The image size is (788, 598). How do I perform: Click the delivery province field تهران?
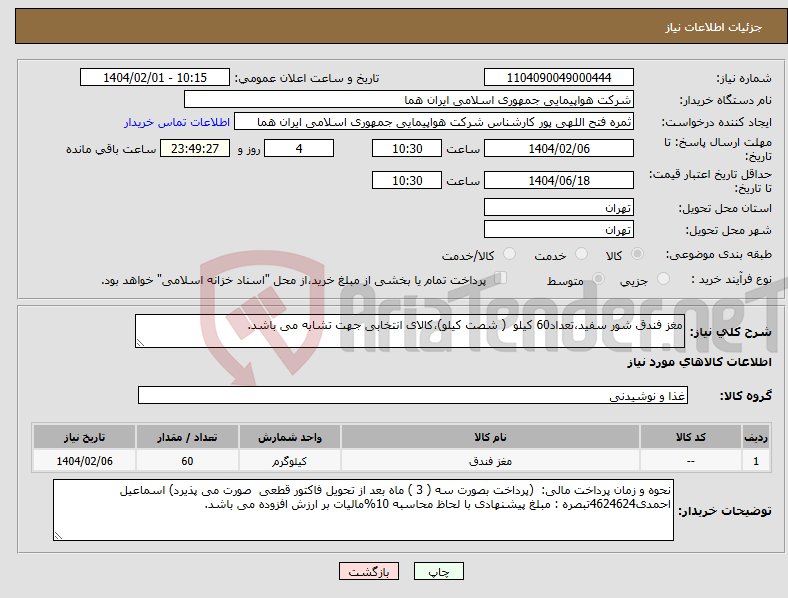click(559, 207)
